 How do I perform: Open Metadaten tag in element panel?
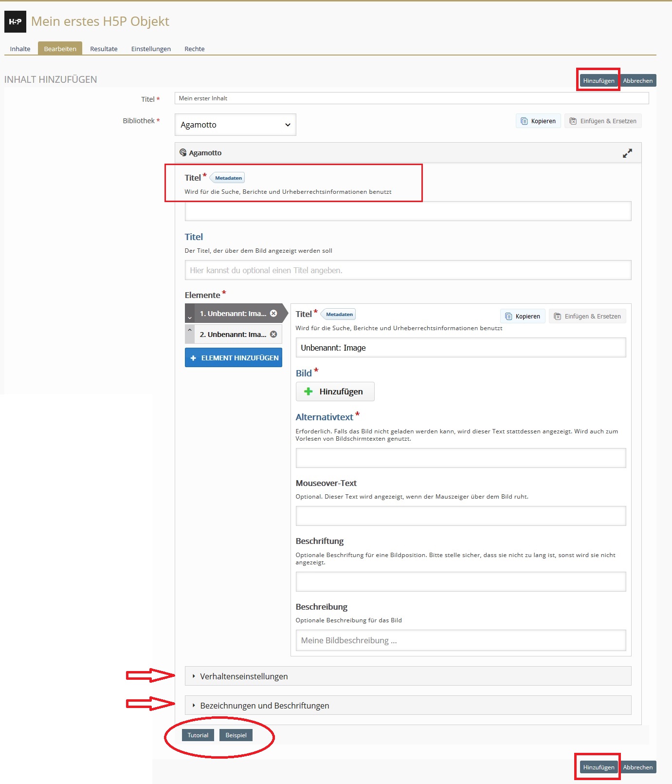click(339, 315)
